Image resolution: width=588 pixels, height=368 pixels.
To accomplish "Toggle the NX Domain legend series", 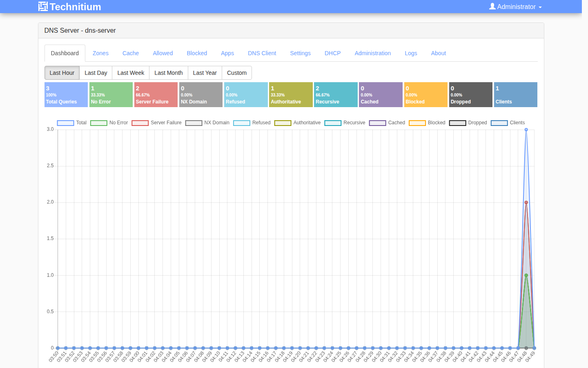I will [207, 123].
